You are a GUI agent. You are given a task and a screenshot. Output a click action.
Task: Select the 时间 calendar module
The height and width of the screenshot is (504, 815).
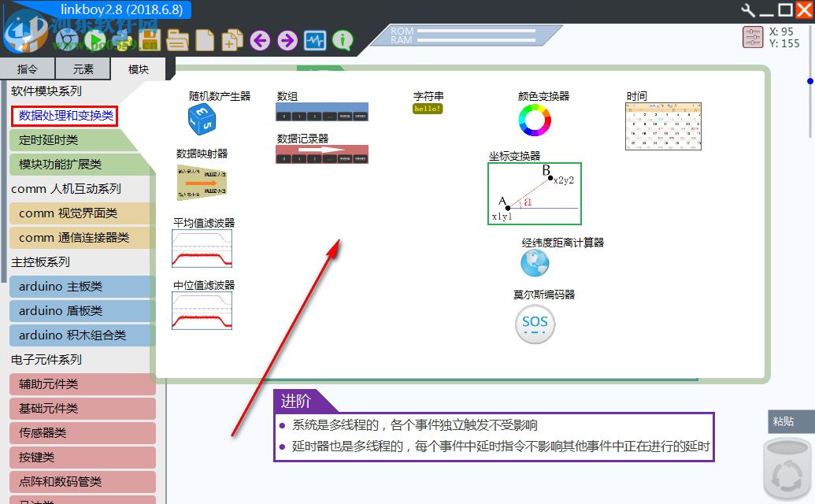tap(663, 126)
